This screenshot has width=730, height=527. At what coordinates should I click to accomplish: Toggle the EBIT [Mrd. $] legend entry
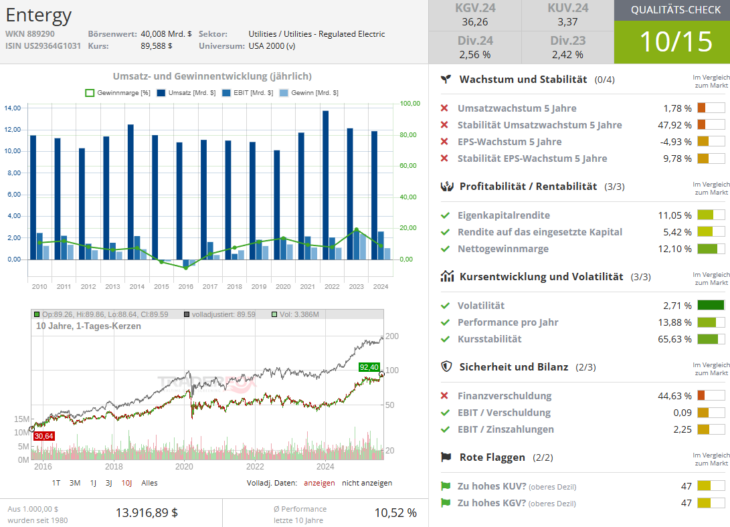tap(248, 93)
